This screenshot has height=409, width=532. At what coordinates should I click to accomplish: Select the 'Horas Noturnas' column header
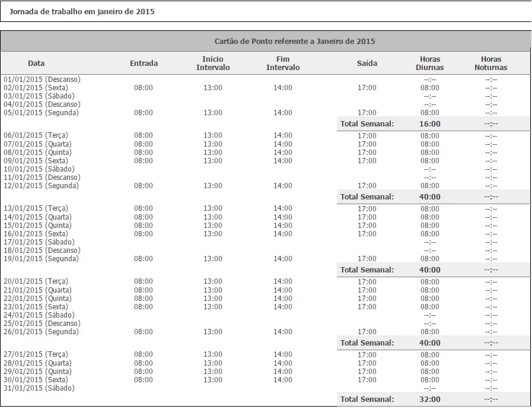pyautogui.click(x=491, y=64)
